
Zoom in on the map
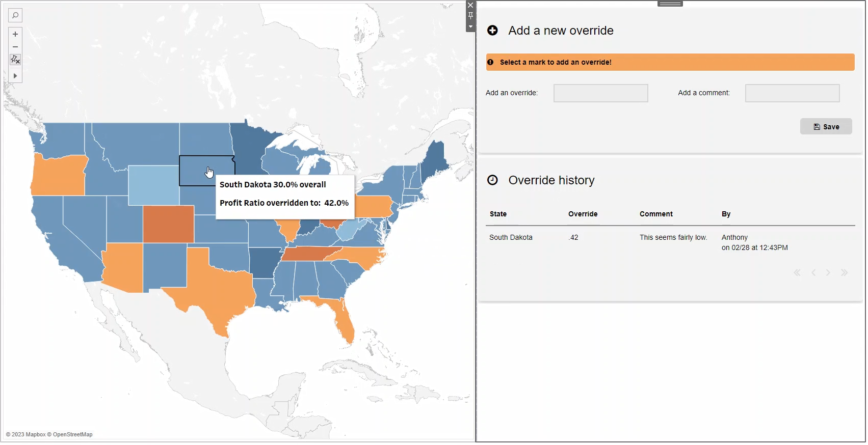pyautogui.click(x=15, y=34)
